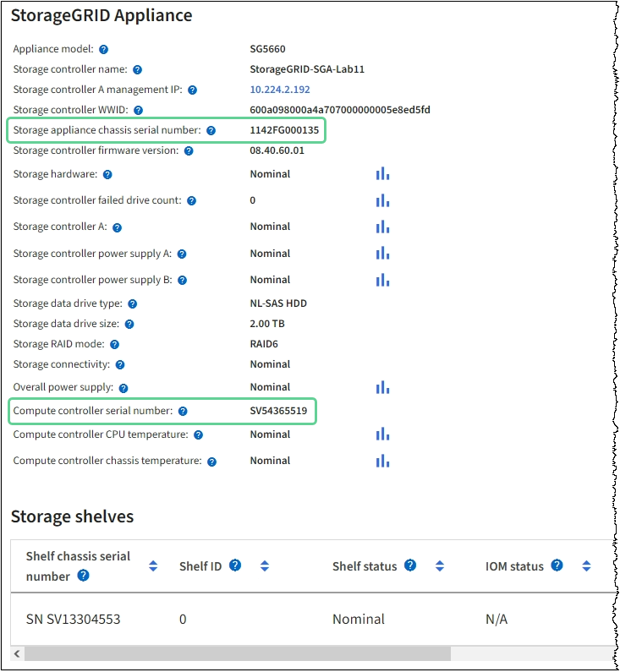Click the Storage shelves horizontal scrollbar
Image resolution: width=620 pixels, height=672 pixels.
pos(237,654)
